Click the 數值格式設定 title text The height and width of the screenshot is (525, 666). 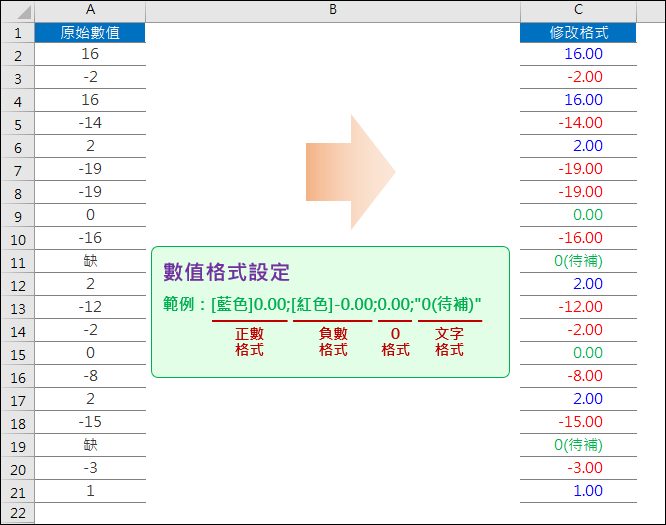(x=226, y=272)
